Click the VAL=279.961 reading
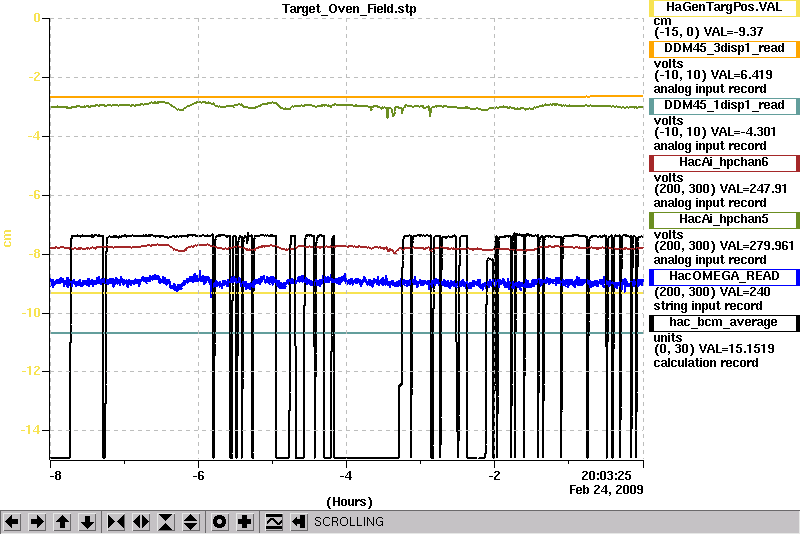The image size is (800, 534). click(756, 246)
